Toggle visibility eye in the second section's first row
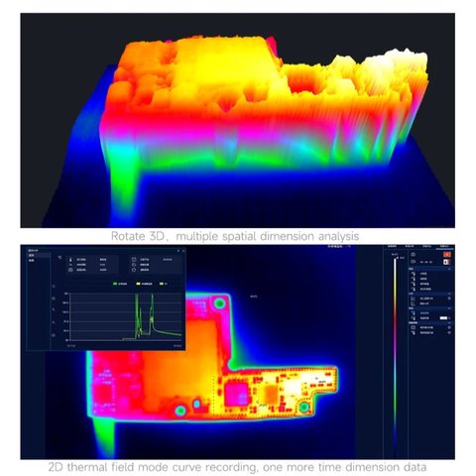Image resolution: width=476 pixels, height=476 pixels. coord(449,298)
